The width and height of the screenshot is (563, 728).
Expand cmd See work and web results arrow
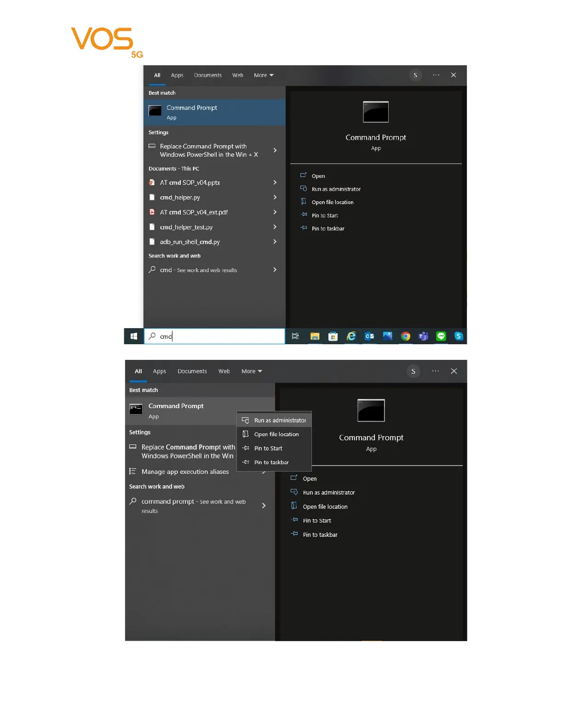click(x=275, y=270)
